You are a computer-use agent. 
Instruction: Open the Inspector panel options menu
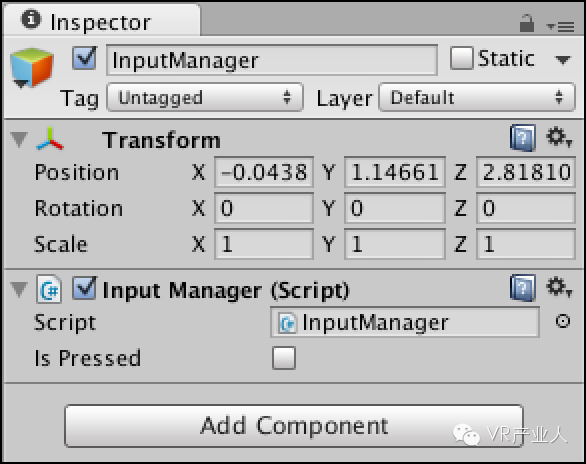click(560, 26)
